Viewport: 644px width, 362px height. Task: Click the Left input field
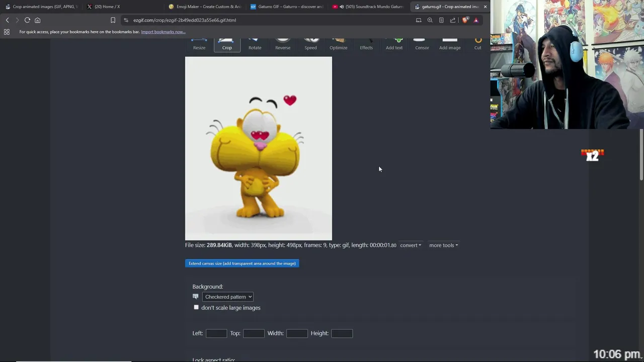coord(216,333)
